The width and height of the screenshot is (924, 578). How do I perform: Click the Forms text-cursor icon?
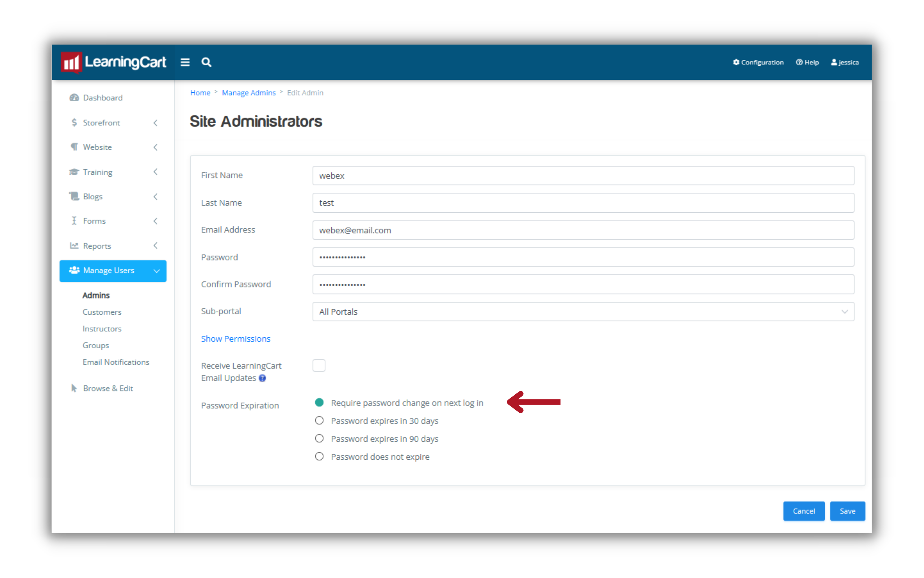[74, 221]
